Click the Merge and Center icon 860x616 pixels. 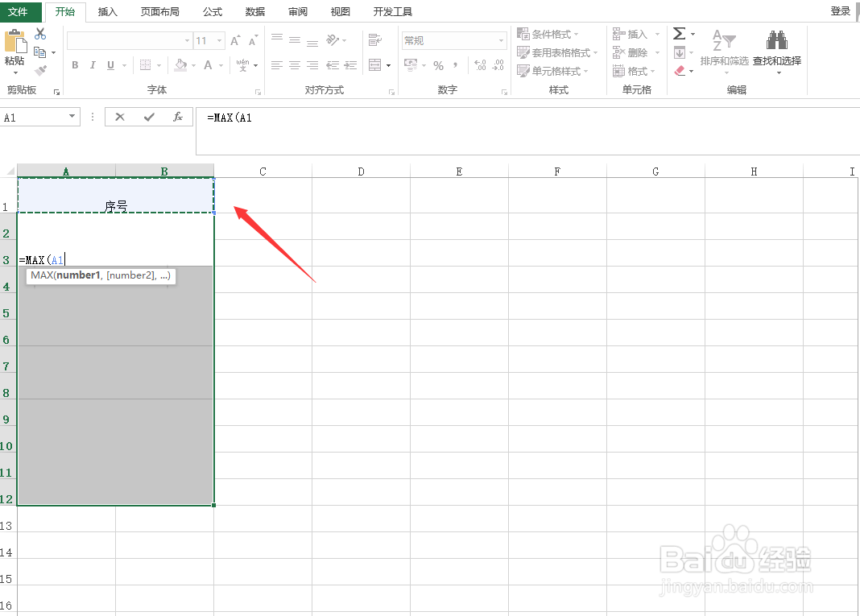(x=375, y=65)
